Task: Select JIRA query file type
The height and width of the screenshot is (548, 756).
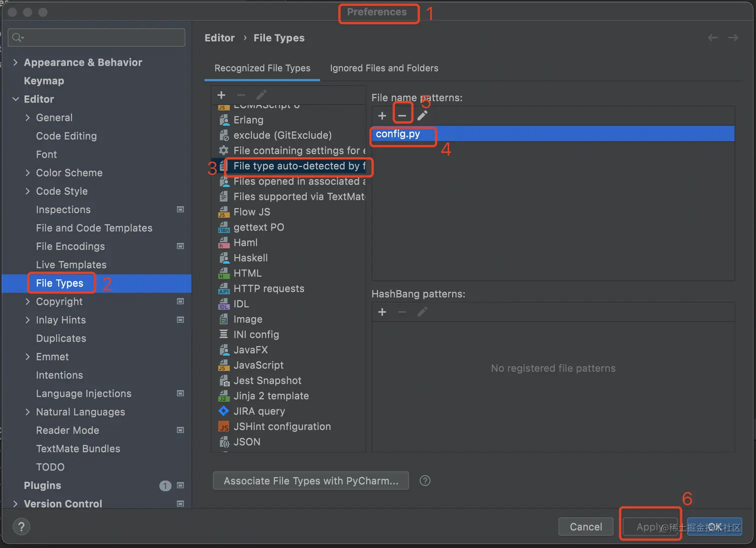Action: (x=259, y=411)
